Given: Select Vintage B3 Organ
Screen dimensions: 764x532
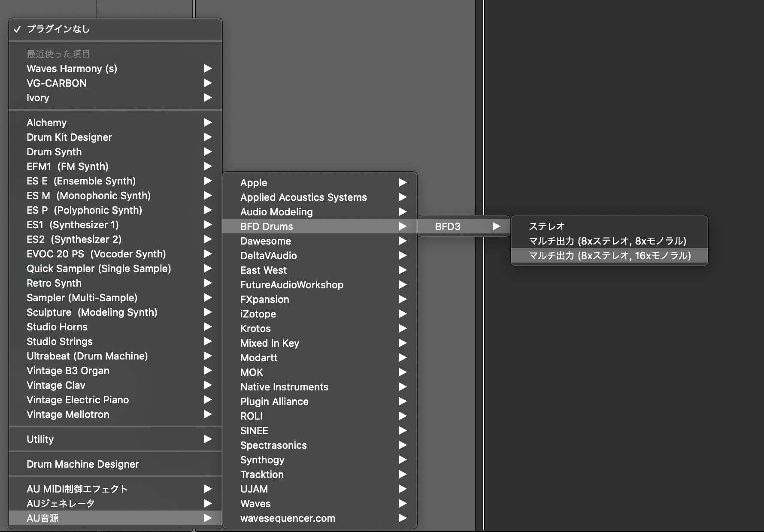Looking at the screenshot, I should click(x=115, y=371).
